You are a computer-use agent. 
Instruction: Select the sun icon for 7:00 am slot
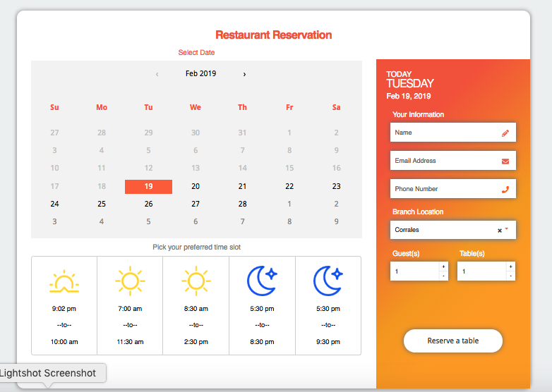coord(129,281)
